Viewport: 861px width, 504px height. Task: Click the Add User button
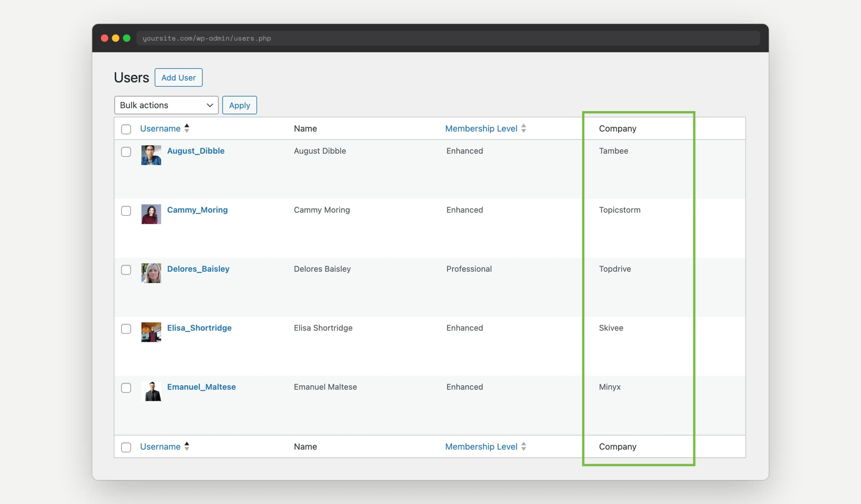coord(178,77)
